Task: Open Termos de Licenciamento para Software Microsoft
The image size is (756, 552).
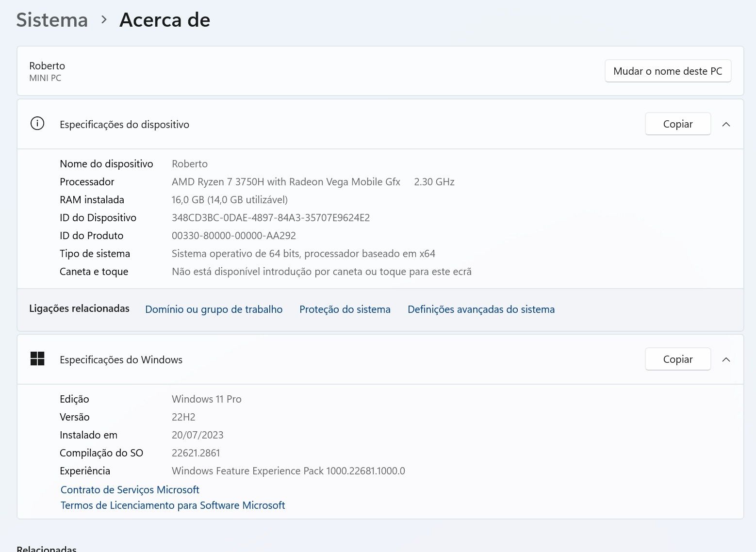Action: pos(173,505)
